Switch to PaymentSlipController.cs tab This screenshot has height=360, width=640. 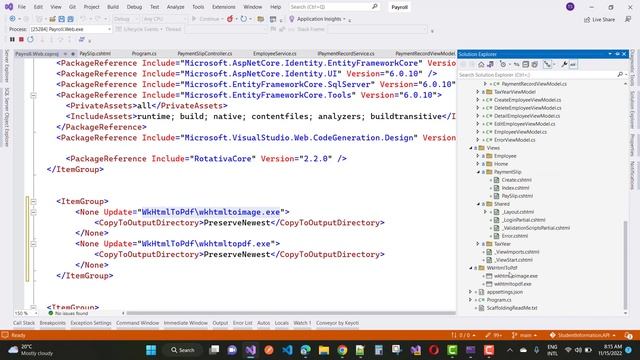(x=204, y=53)
